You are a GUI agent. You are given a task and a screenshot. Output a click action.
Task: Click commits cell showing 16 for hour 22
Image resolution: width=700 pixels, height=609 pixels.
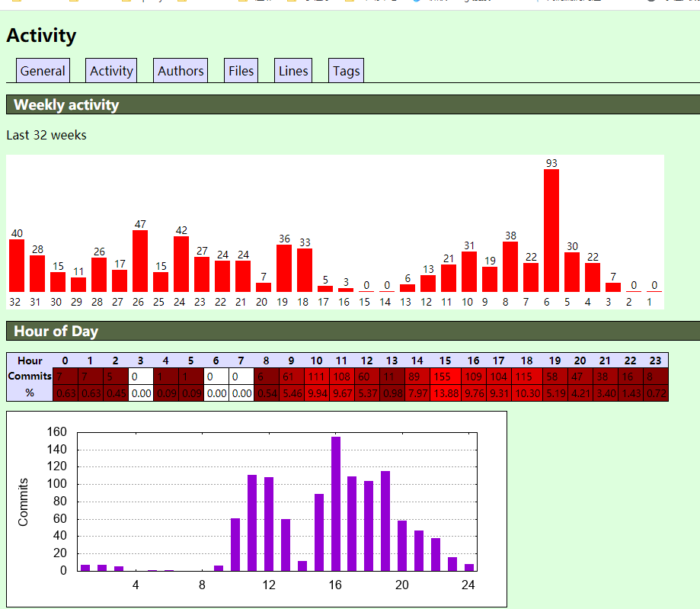click(631, 377)
